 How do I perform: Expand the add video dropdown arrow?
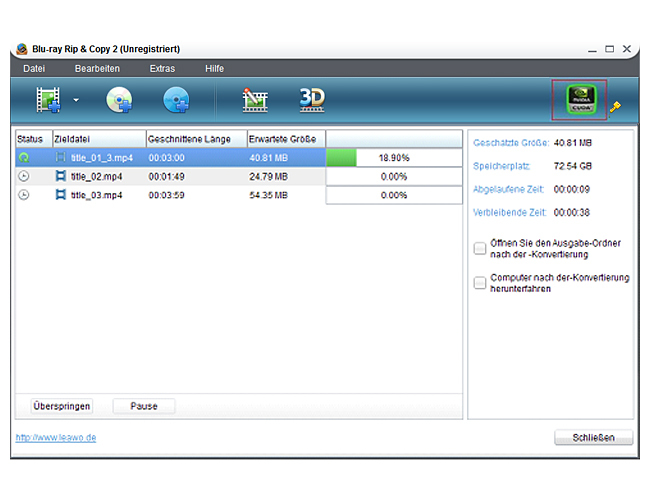[76, 100]
